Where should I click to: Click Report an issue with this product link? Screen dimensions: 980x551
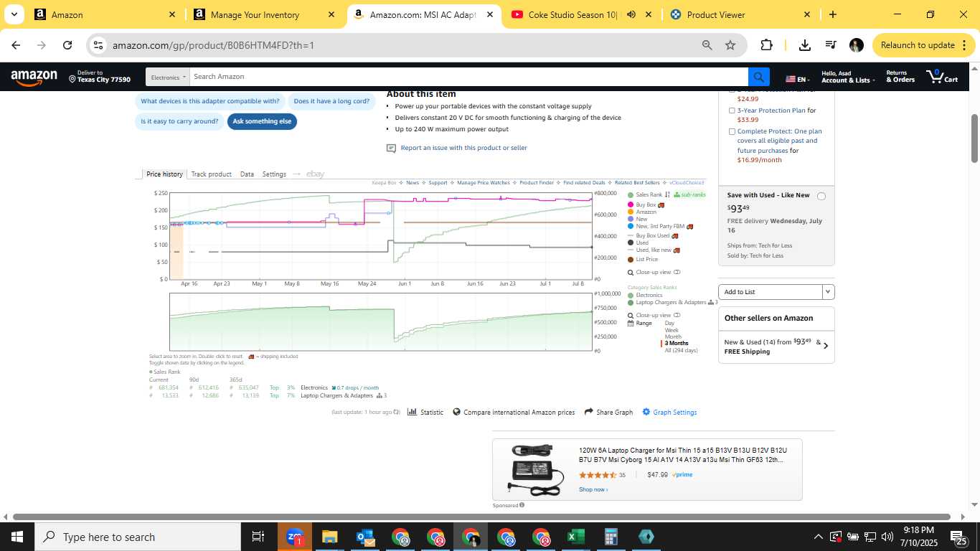pyautogui.click(x=463, y=148)
